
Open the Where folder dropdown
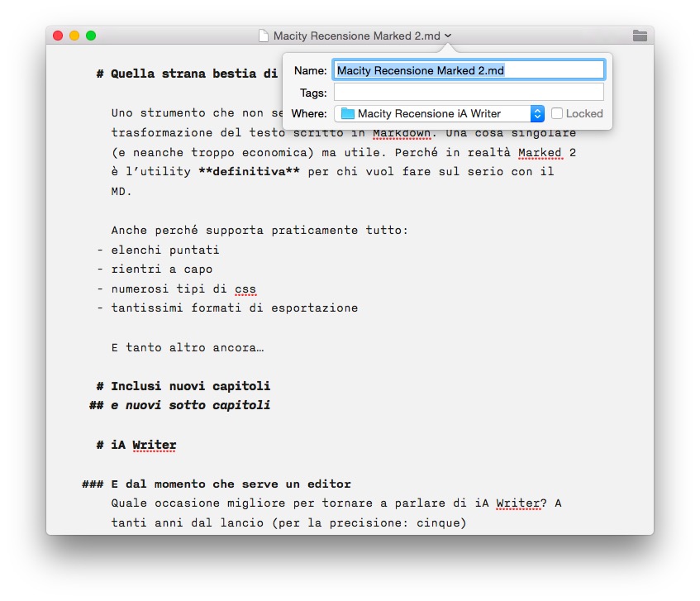[x=439, y=114]
